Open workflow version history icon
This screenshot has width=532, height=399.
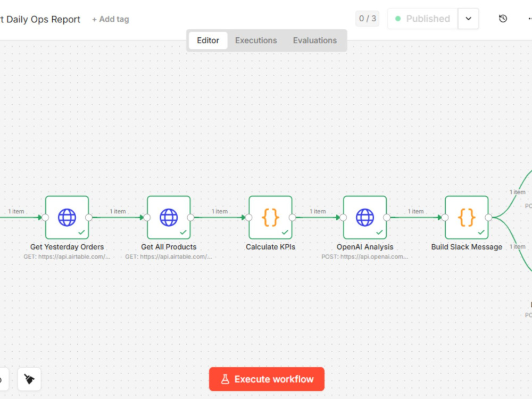pos(503,19)
